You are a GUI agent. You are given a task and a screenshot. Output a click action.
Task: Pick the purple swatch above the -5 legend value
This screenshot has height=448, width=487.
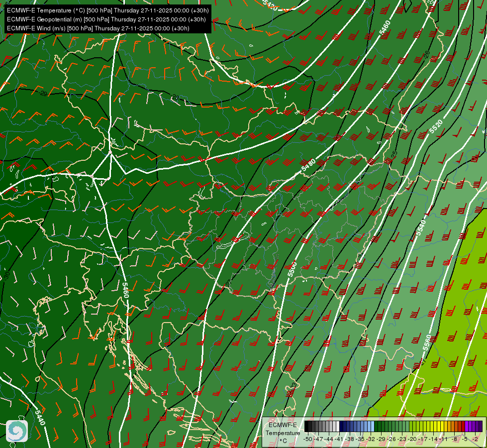[467, 426]
